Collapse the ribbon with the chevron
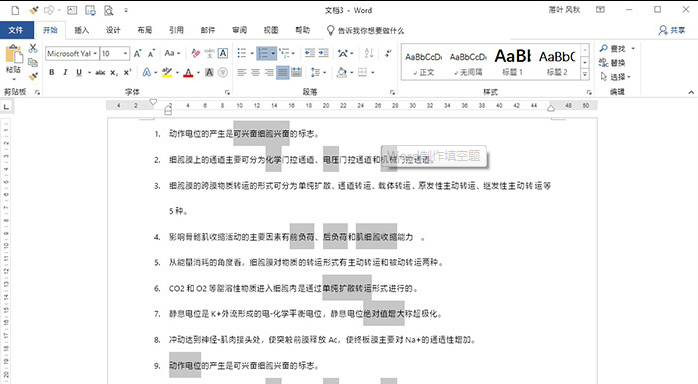This screenshot has width=698, height=384. coord(691,92)
